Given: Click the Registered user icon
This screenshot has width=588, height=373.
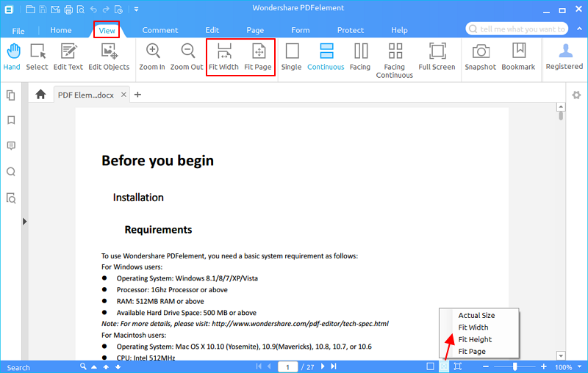Looking at the screenshot, I should coord(564,57).
